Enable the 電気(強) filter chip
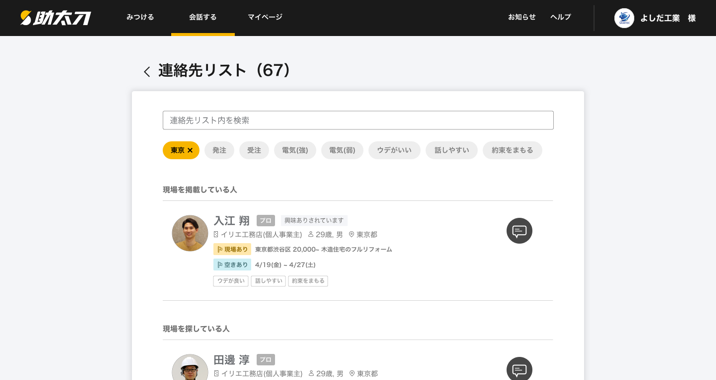This screenshot has height=380, width=716. click(295, 150)
